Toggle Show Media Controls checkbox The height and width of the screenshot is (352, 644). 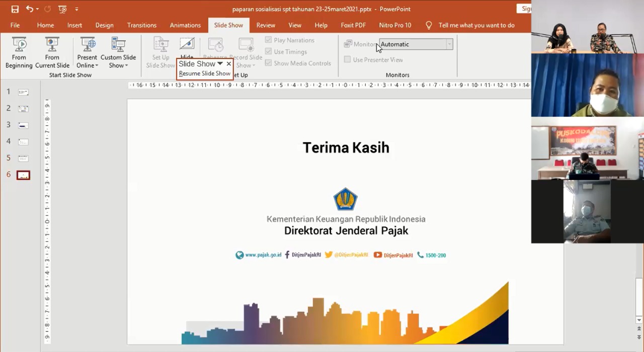click(x=269, y=63)
